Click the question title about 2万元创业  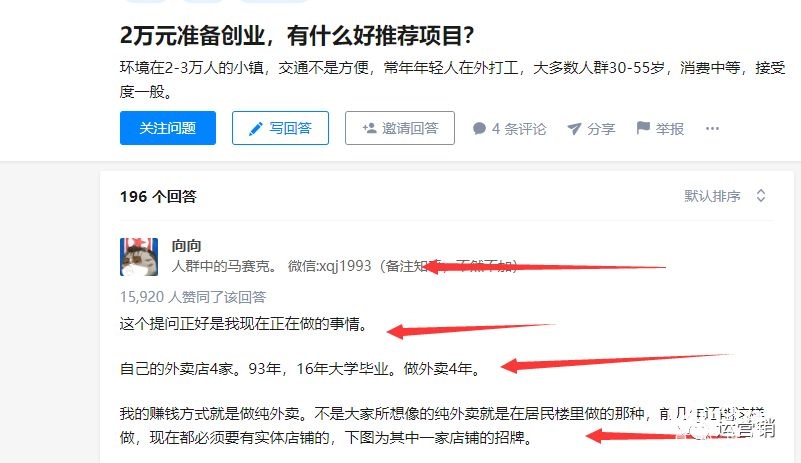click(x=297, y=35)
